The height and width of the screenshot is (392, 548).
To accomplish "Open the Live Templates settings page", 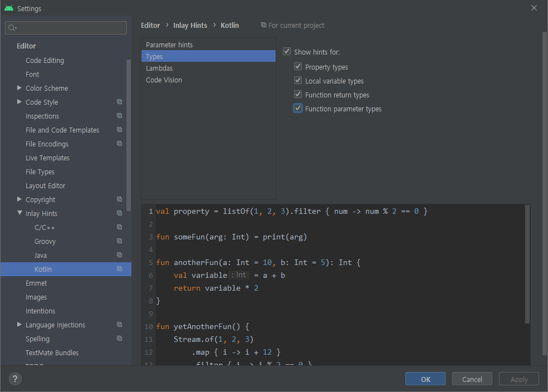I will pyautogui.click(x=47, y=158).
